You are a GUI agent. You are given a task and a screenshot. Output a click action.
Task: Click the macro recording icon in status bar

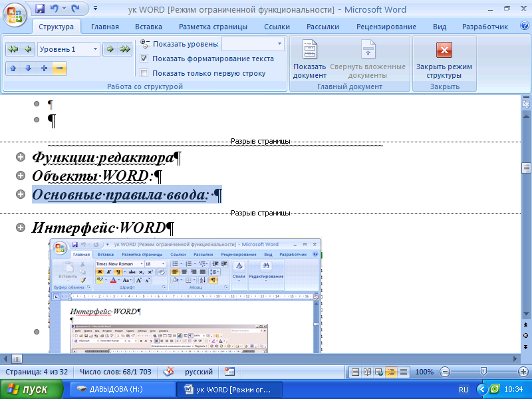(x=229, y=372)
